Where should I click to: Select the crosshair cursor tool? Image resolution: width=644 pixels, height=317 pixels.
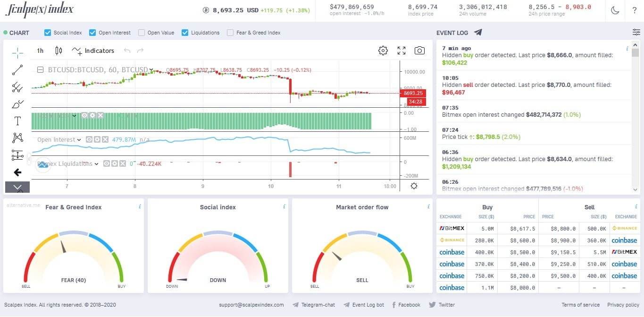click(17, 52)
